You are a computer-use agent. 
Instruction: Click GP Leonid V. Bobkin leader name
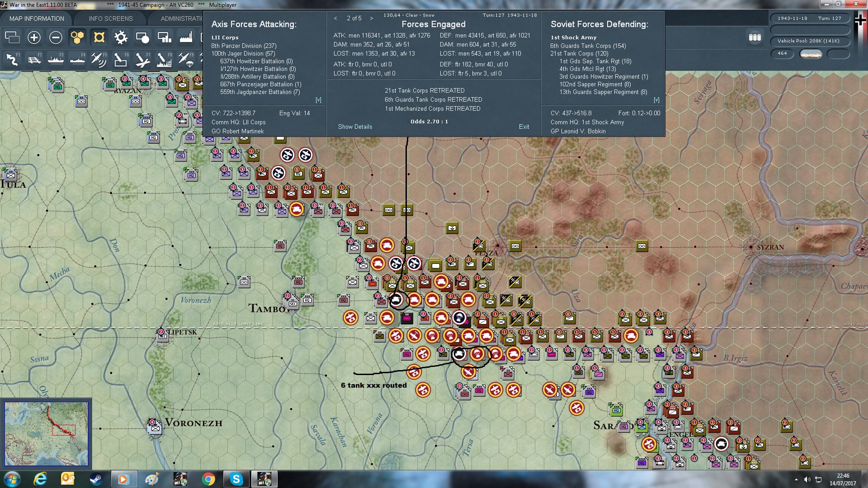pos(578,131)
